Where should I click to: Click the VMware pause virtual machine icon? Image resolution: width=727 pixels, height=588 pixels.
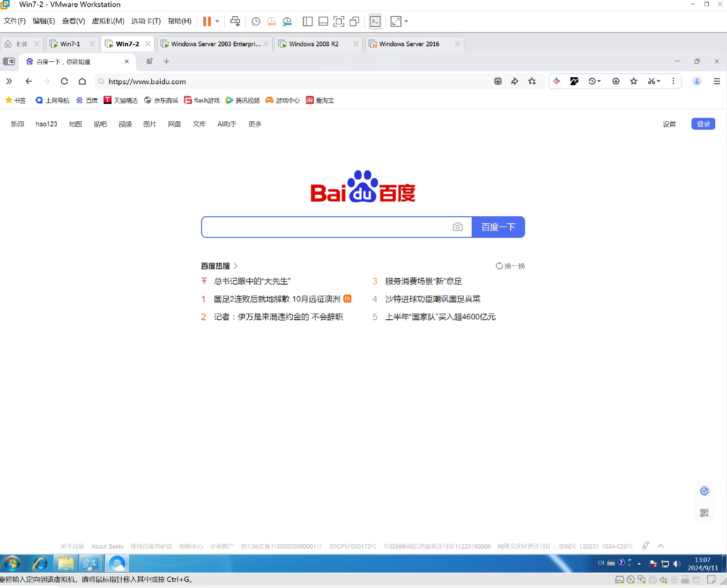pyautogui.click(x=207, y=21)
